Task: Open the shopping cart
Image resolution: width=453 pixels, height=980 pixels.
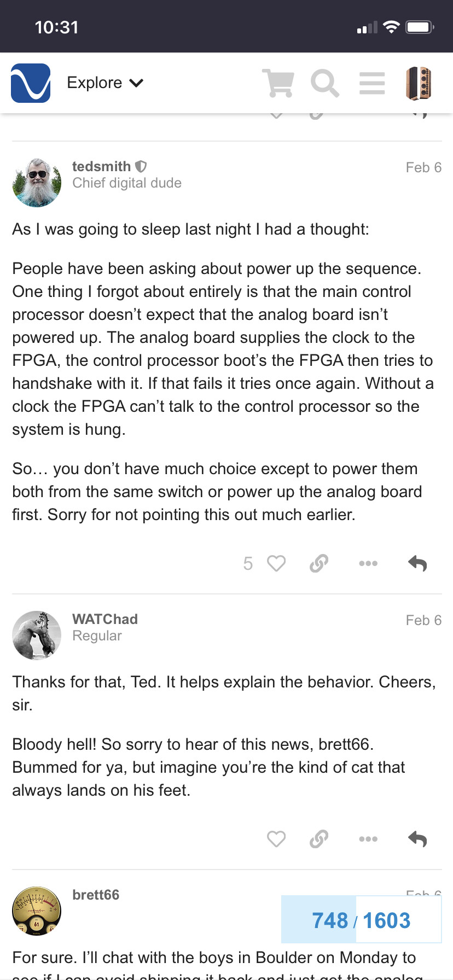Action: coord(278,83)
